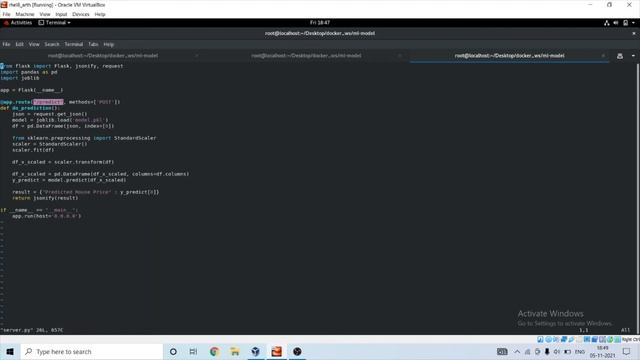Open Task View on the taskbar
Image resolution: width=640 pixels, height=360 pixels.
point(193,351)
